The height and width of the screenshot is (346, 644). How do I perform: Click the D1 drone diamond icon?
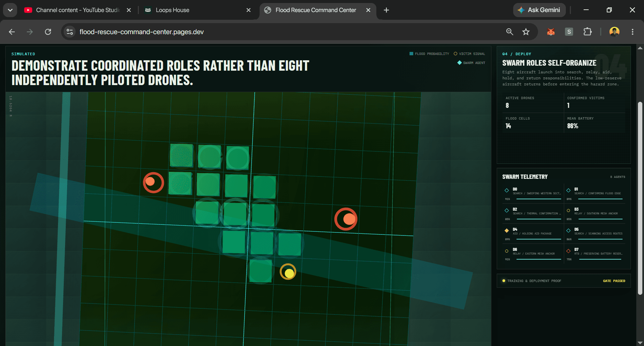(568, 190)
